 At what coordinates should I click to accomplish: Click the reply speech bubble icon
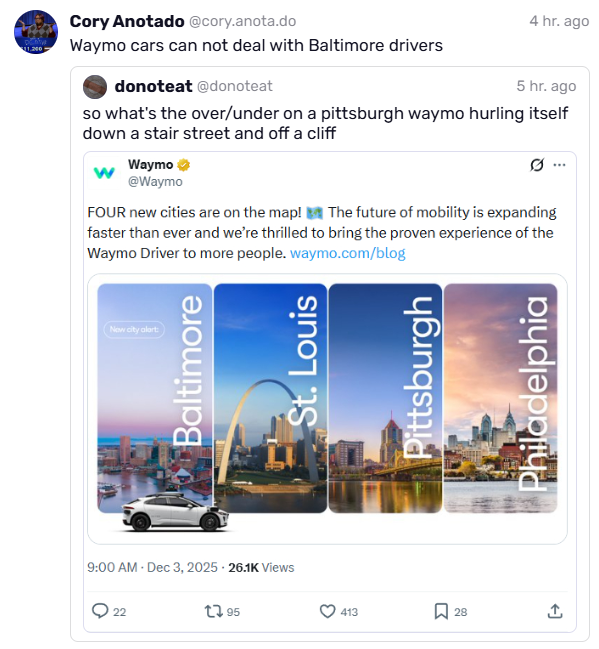pos(100,611)
